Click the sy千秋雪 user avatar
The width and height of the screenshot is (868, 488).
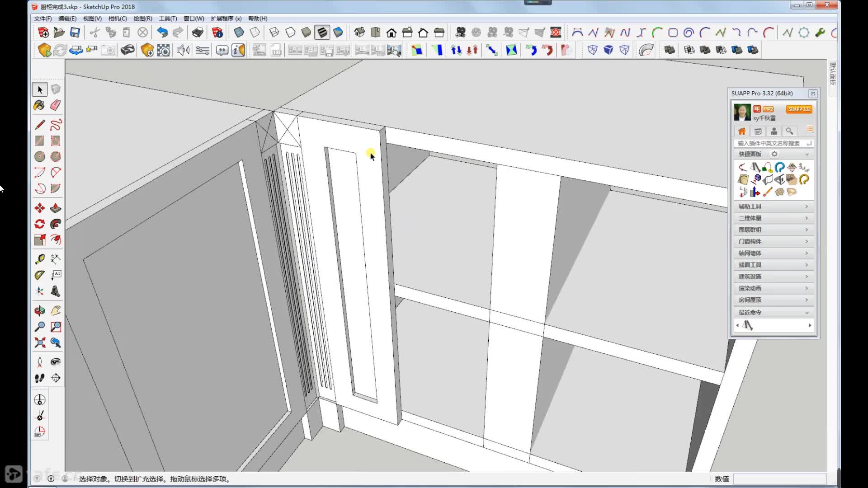click(742, 112)
